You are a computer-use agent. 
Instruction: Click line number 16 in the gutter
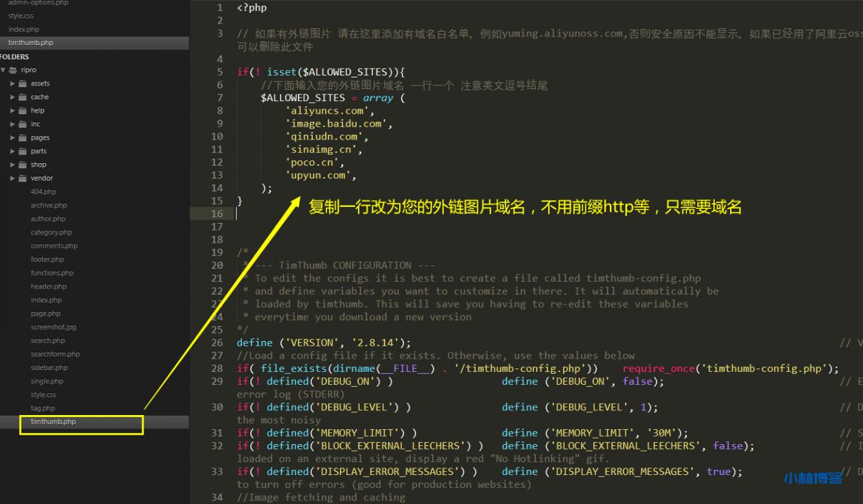216,214
